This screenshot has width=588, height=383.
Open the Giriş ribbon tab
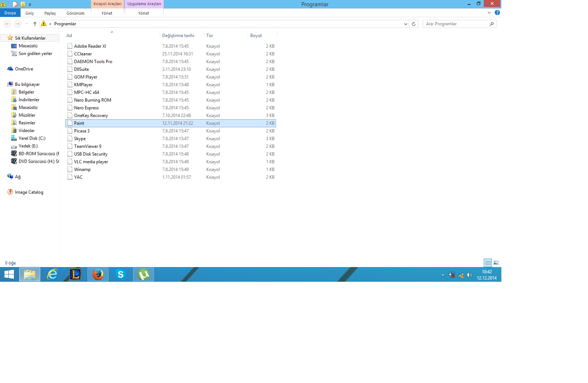click(x=30, y=13)
